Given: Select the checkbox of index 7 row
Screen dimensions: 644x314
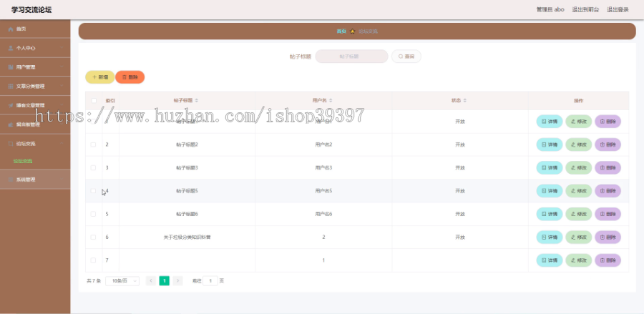Looking at the screenshot, I should tap(93, 260).
